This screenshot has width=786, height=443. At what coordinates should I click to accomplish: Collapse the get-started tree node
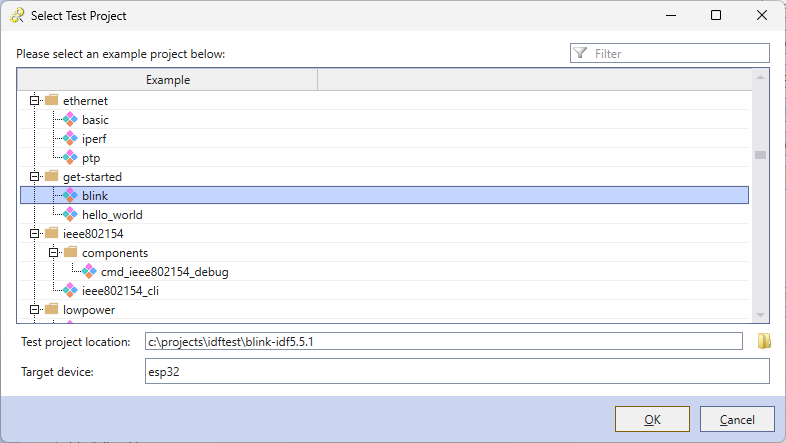tap(34, 177)
